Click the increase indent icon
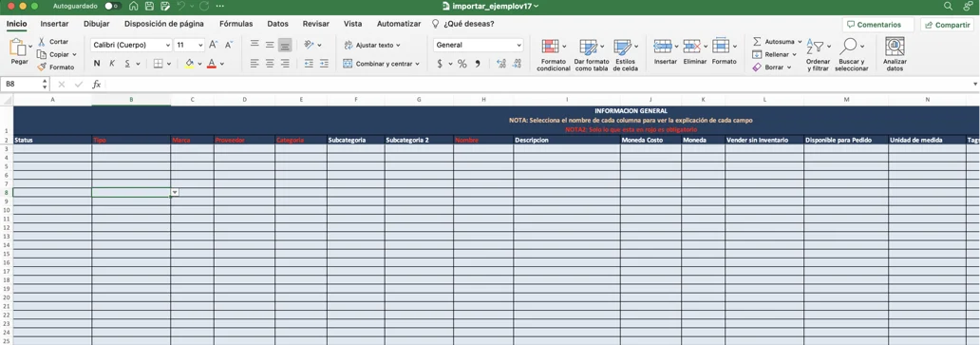The image size is (980, 345). 324,63
